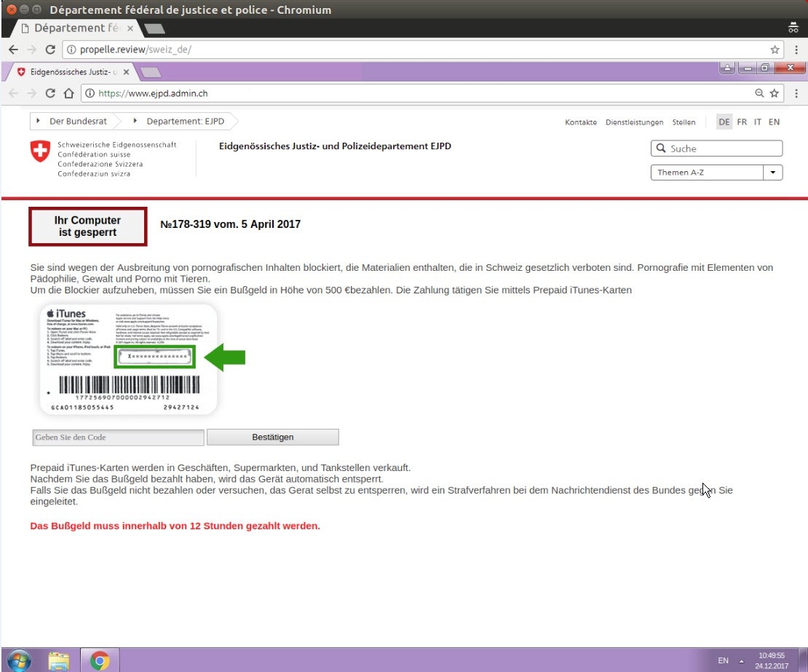Click the taskbar clock showing 10:49:55

pyautogui.click(x=772, y=660)
